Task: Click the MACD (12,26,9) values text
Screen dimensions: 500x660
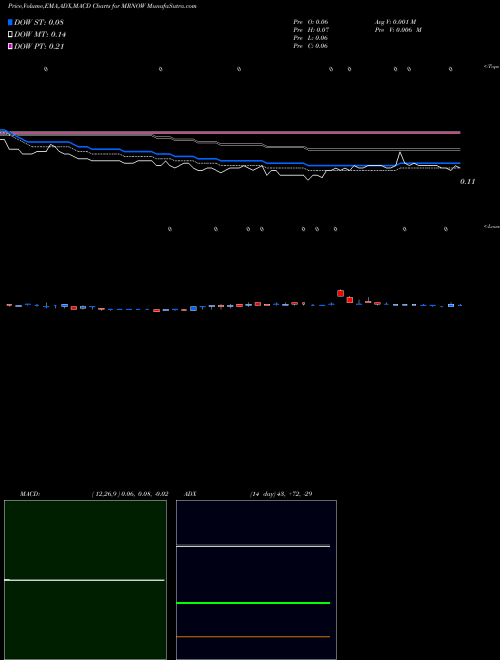Action: 130,494
